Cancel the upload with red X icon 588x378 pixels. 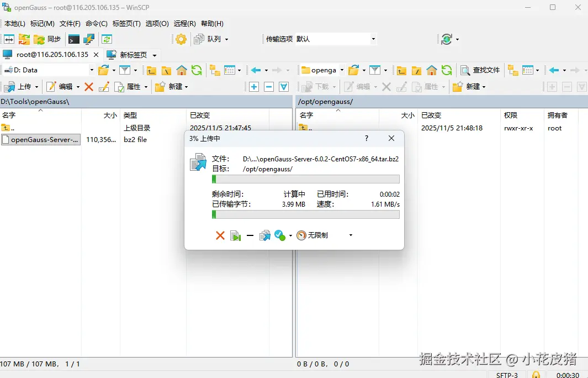tap(219, 235)
